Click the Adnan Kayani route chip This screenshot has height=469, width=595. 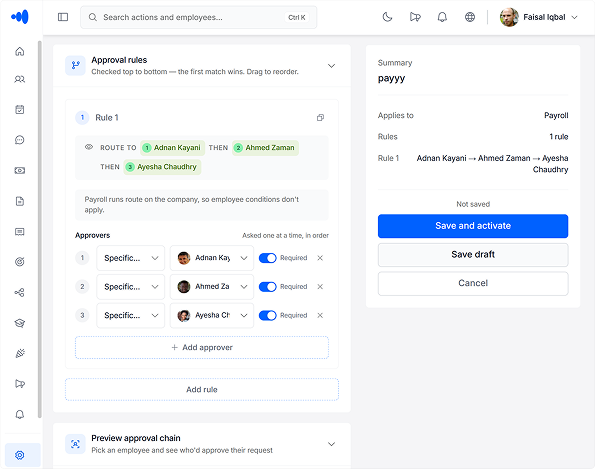(x=172, y=148)
